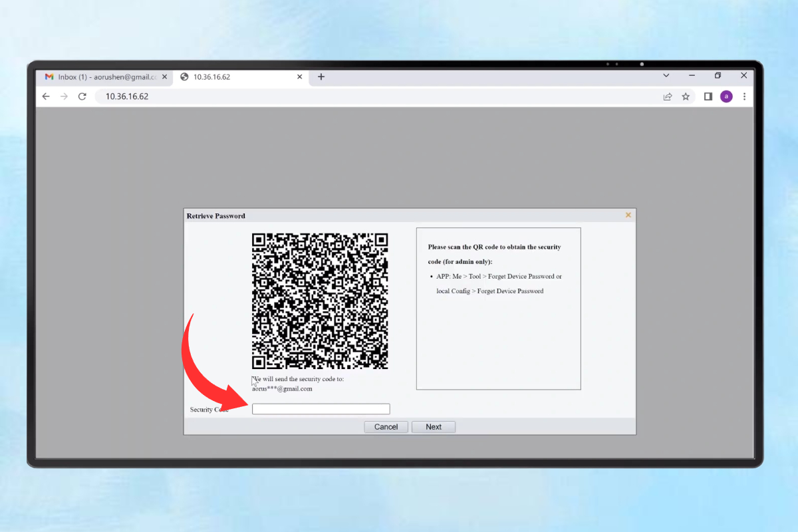The width and height of the screenshot is (798, 532).
Task: Click the Next button
Action: point(434,427)
